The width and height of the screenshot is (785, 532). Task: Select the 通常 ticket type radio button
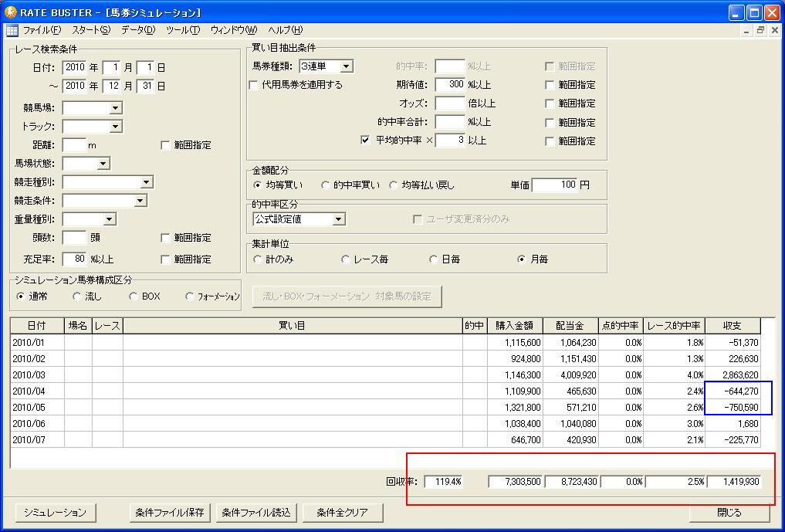[21, 296]
